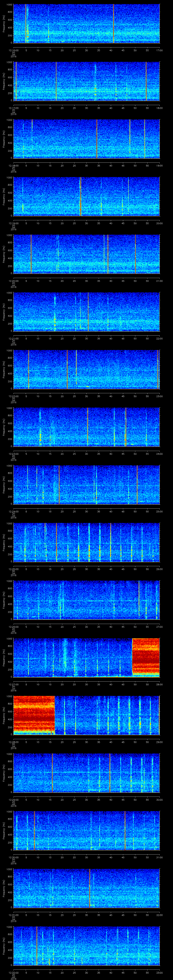Click the red spike in the 12:16:00 spectrogram
This screenshot has width=173, height=980.
click(113, 24)
